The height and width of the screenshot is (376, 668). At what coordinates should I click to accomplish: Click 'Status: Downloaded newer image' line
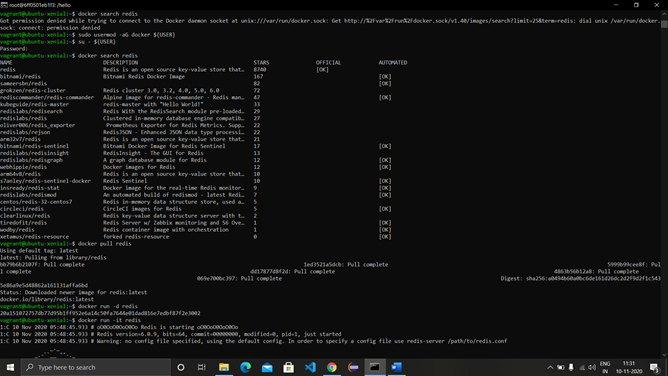(73, 293)
